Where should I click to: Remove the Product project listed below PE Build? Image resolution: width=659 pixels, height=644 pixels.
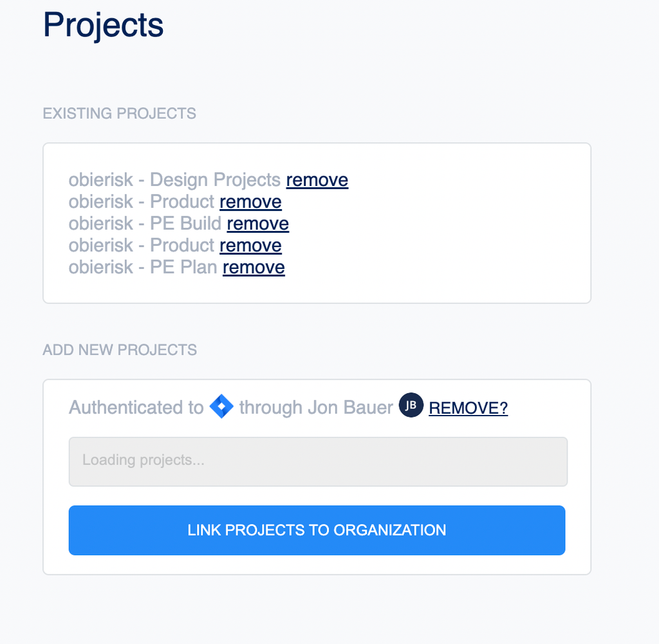(250, 245)
